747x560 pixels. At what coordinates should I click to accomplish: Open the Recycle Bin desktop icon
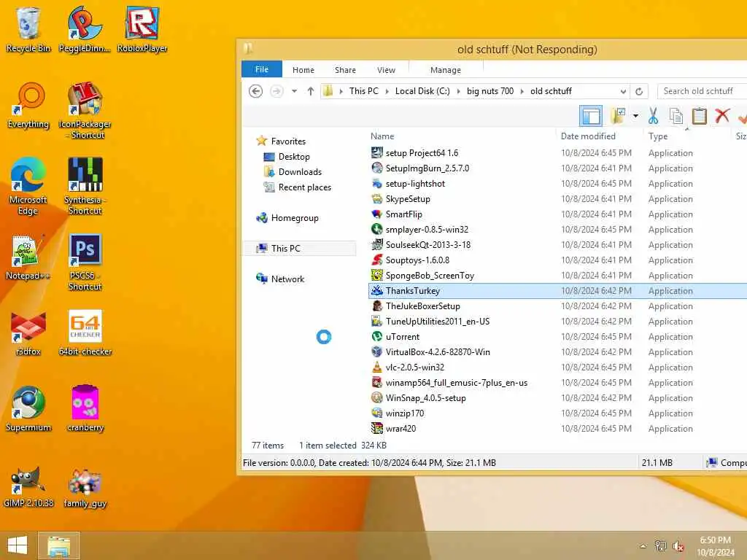click(28, 29)
